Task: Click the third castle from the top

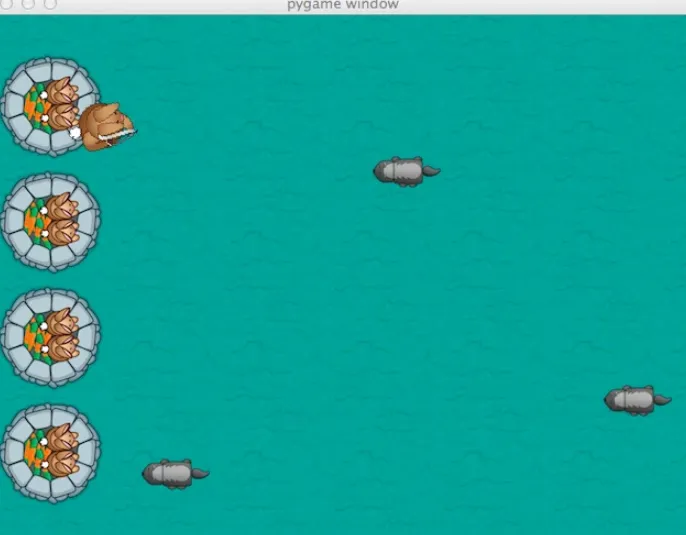Action: click(51, 338)
